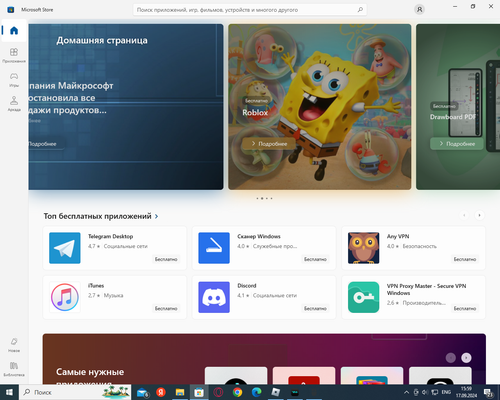Click the Сканер Windows title text
500x400 pixels.
point(259,236)
